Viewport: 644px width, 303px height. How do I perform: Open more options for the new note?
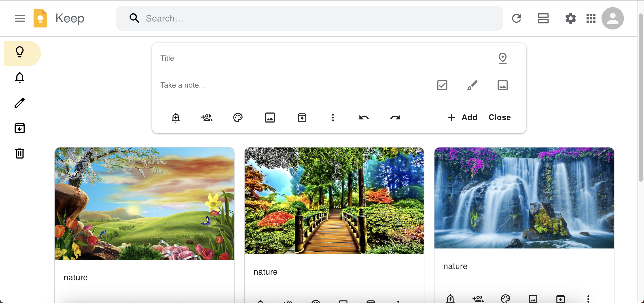pos(333,117)
